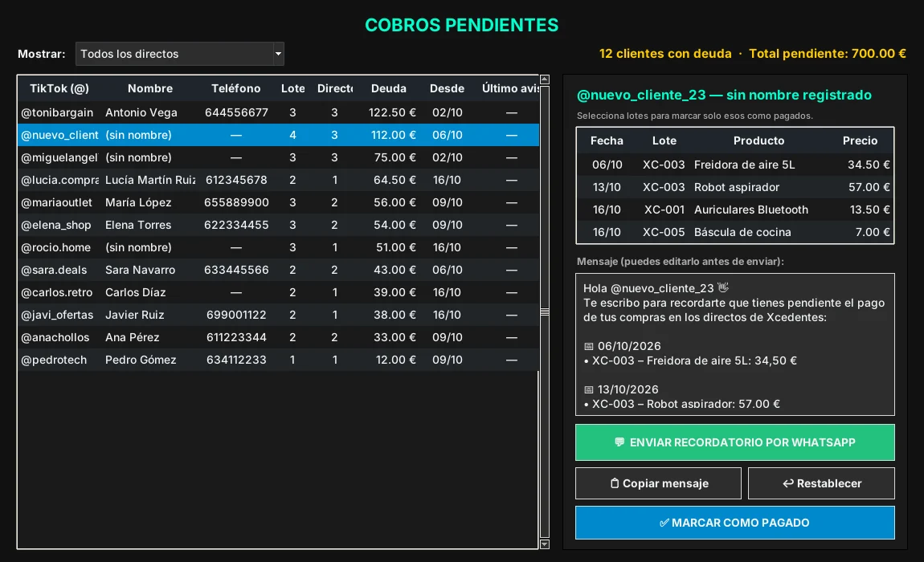The width and height of the screenshot is (924, 562).
Task: Click Restablecer button
Action: click(821, 483)
